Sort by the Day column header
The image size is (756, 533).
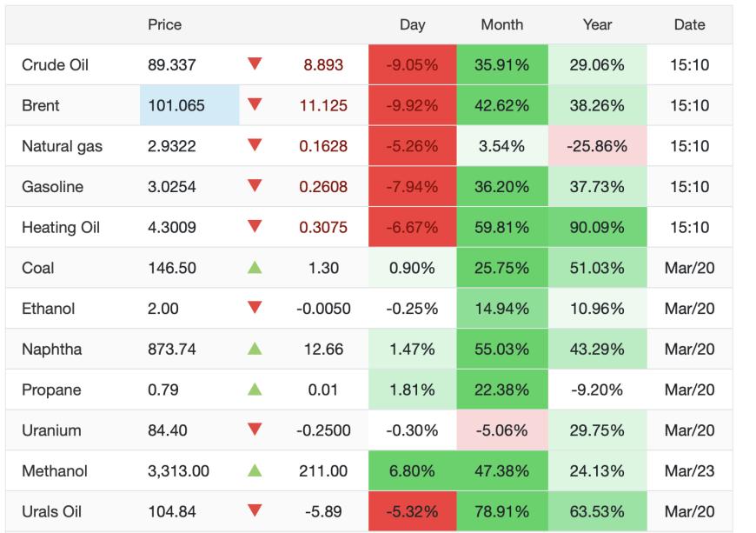(412, 24)
